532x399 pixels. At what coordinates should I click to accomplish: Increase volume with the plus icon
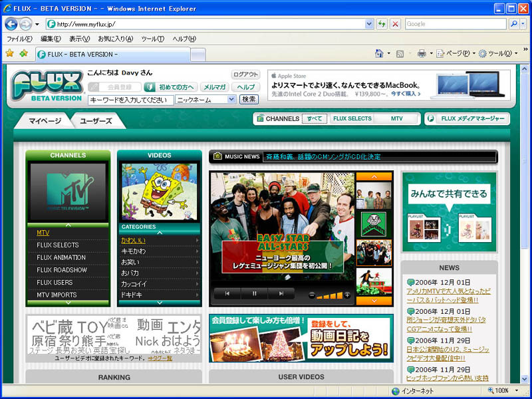pos(347,295)
